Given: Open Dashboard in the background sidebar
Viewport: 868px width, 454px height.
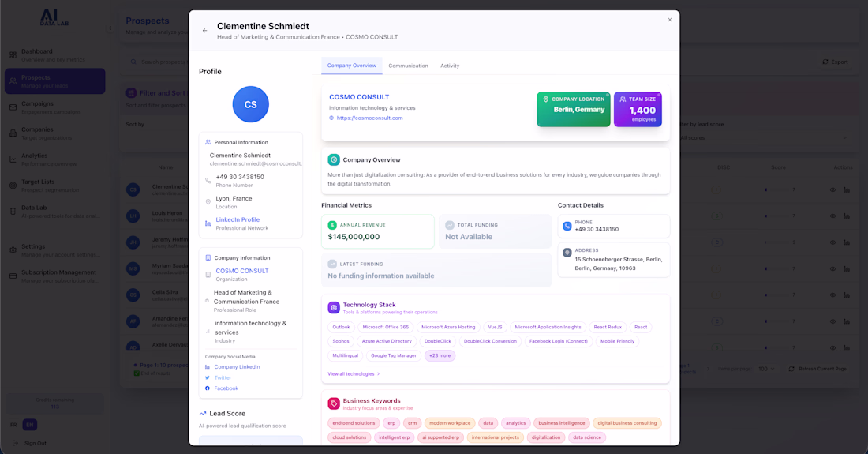Looking at the screenshot, I should click(54, 54).
